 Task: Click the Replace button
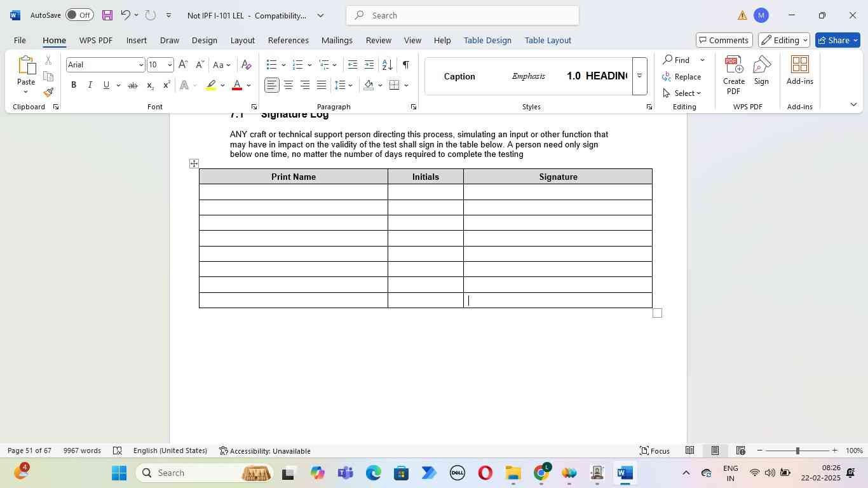(x=682, y=77)
